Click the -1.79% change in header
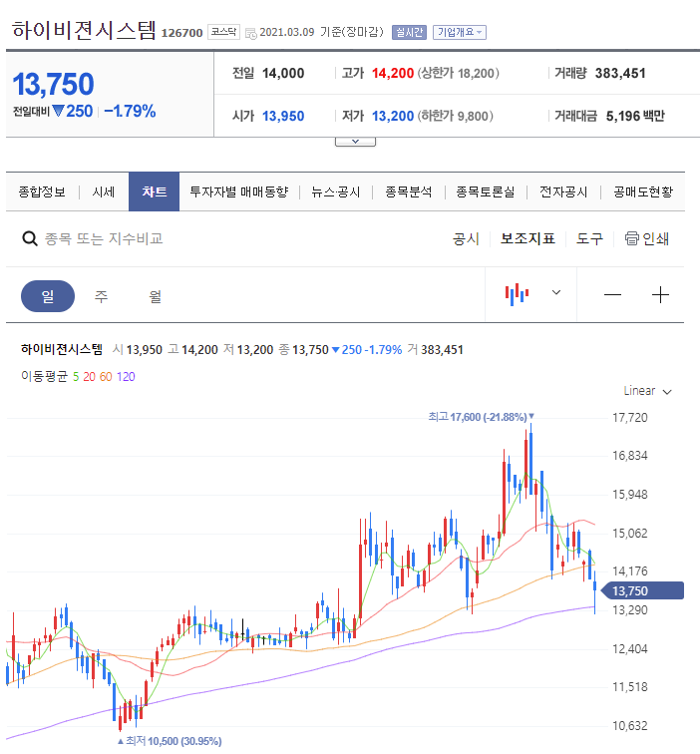 (130, 111)
